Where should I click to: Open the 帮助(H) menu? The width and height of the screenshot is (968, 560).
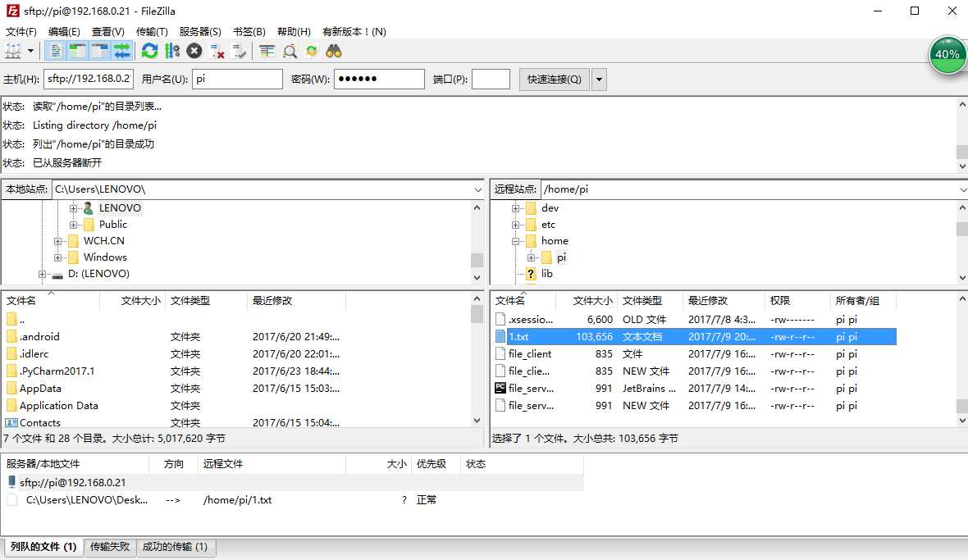pos(294,31)
